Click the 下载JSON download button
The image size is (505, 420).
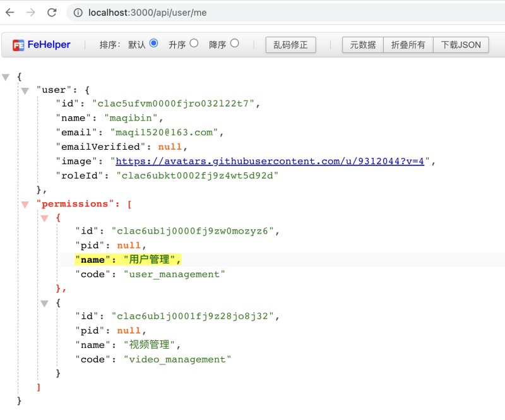point(461,45)
